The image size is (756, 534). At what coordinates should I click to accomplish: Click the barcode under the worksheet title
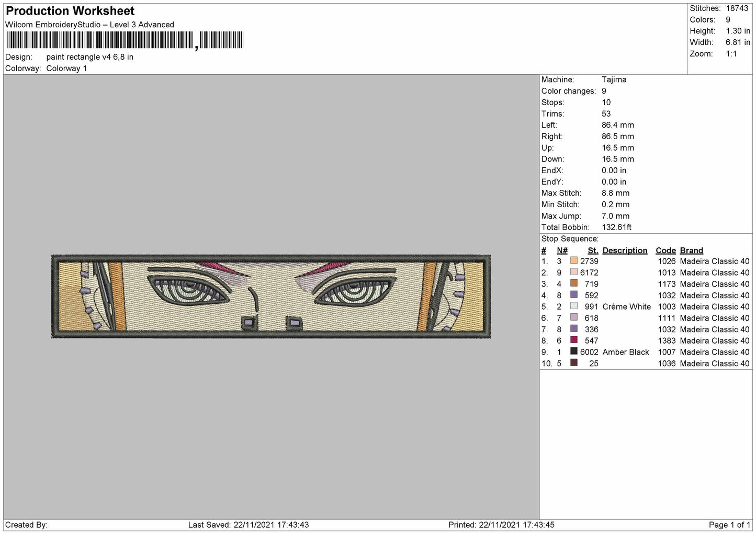tap(125, 40)
